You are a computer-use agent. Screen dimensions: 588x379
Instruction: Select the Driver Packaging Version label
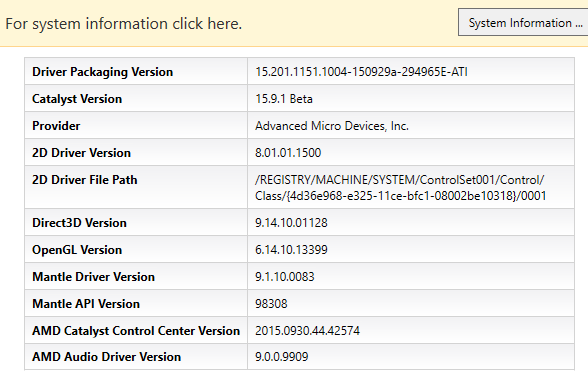coord(102,72)
